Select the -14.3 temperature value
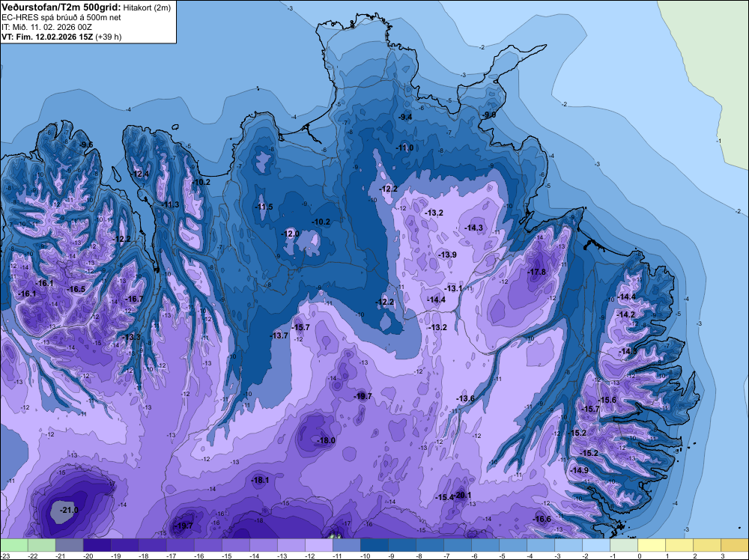 click(x=474, y=228)
